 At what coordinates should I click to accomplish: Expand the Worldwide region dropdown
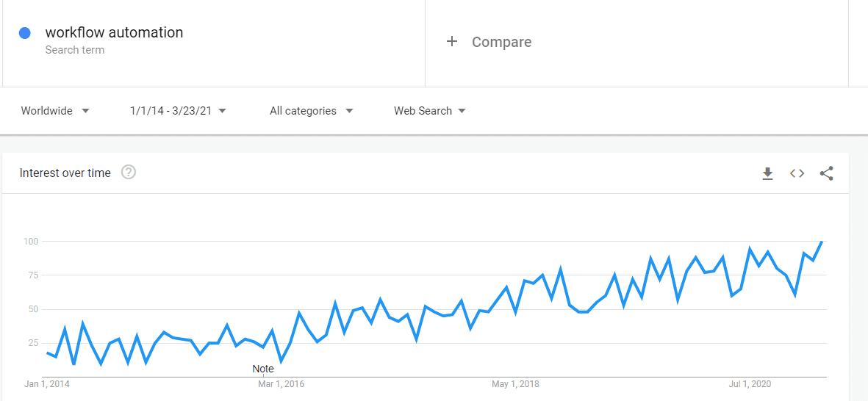[55, 111]
